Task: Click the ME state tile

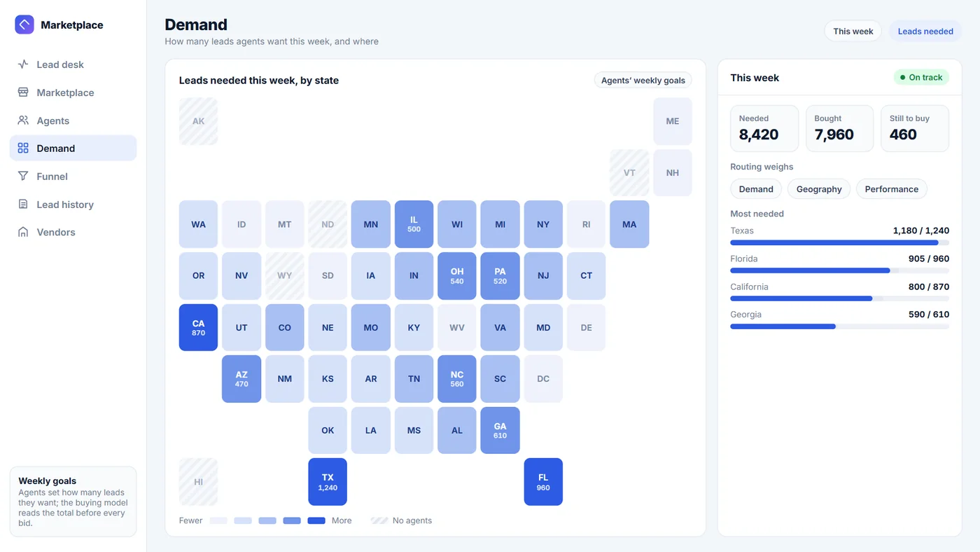Action: point(673,121)
